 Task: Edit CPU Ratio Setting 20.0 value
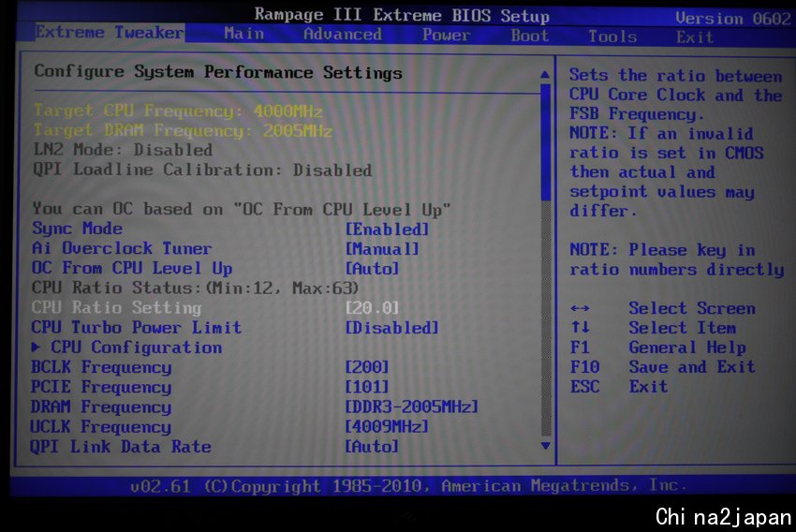[x=372, y=307]
